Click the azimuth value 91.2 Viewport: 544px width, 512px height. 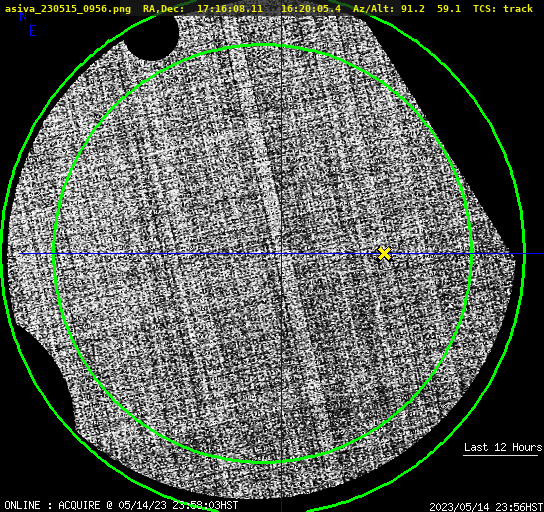click(x=413, y=9)
